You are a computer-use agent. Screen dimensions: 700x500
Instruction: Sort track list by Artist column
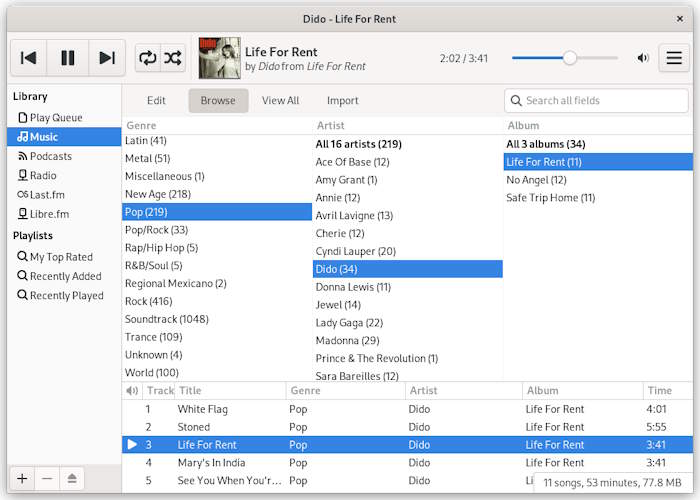(464, 391)
